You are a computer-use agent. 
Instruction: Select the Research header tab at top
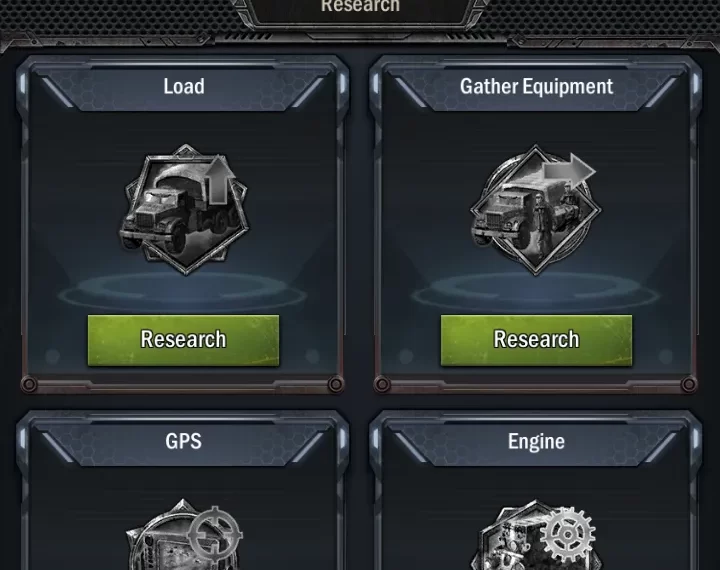360,8
